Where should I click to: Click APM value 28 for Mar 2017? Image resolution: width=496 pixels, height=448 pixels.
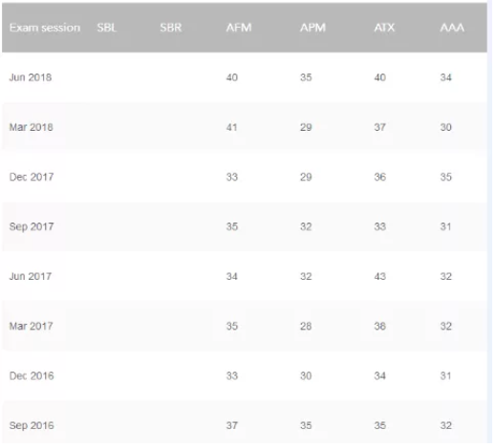pyautogui.click(x=306, y=326)
